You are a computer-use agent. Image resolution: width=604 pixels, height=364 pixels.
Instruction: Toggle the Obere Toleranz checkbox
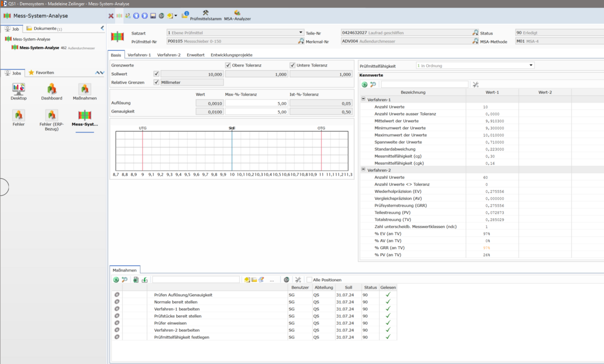(228, 65)
